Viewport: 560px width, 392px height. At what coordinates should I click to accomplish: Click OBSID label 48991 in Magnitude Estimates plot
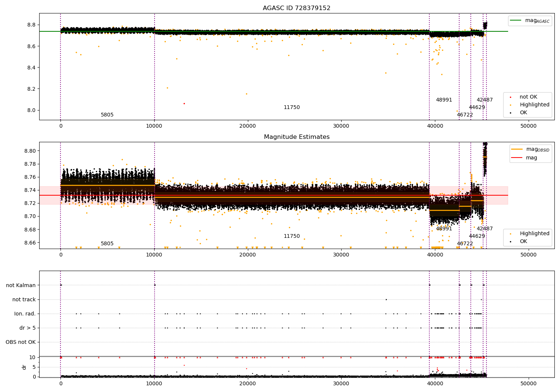[x=444, y=229]
